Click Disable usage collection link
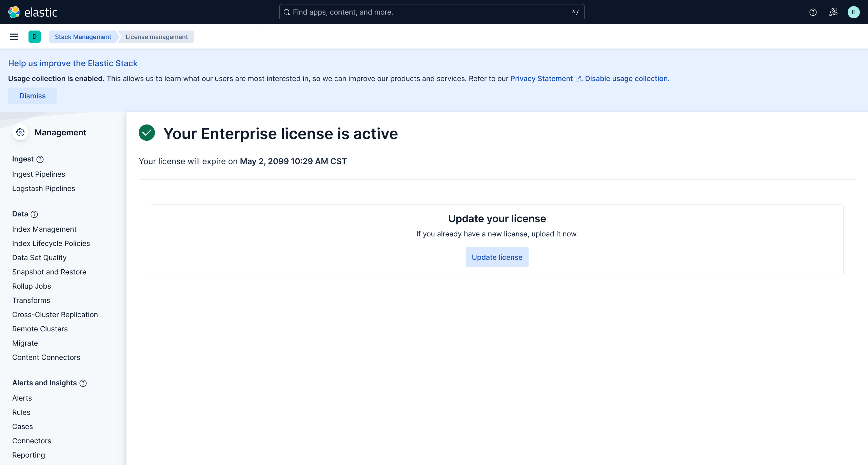 pyautogui.click(x=627, y=79)
